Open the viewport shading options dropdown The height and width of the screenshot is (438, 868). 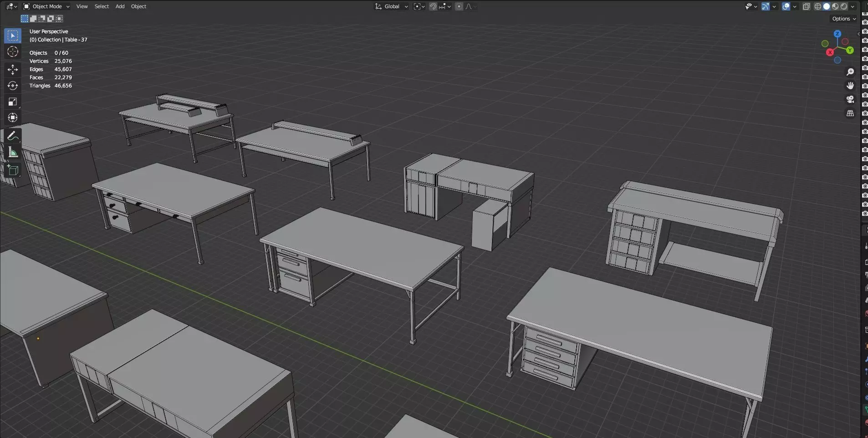[853, 6]
